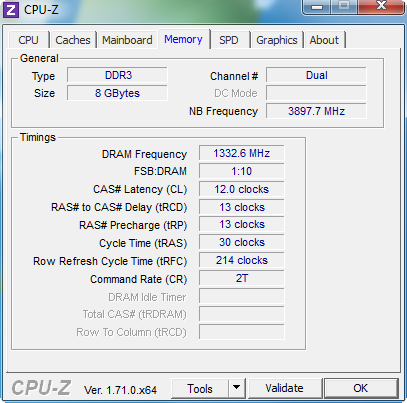Click the Memory tab
The height and width of the screenshot is (403, 407).
pos(183,39)
